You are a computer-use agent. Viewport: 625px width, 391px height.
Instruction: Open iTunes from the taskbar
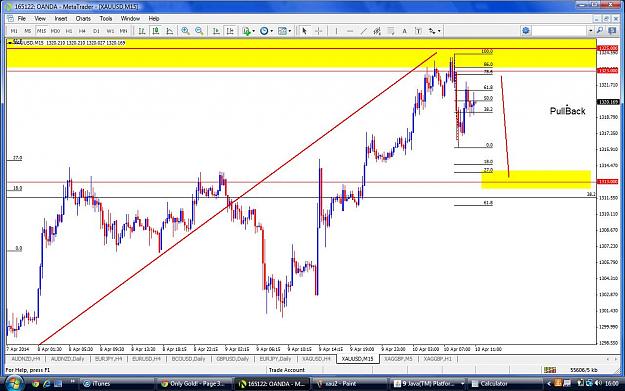click(x=117, y=383)
